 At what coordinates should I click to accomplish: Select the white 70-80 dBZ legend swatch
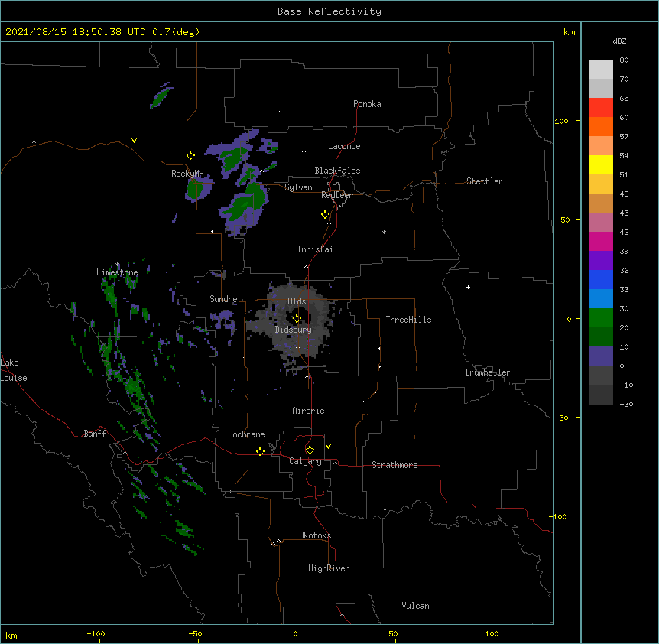601,70
